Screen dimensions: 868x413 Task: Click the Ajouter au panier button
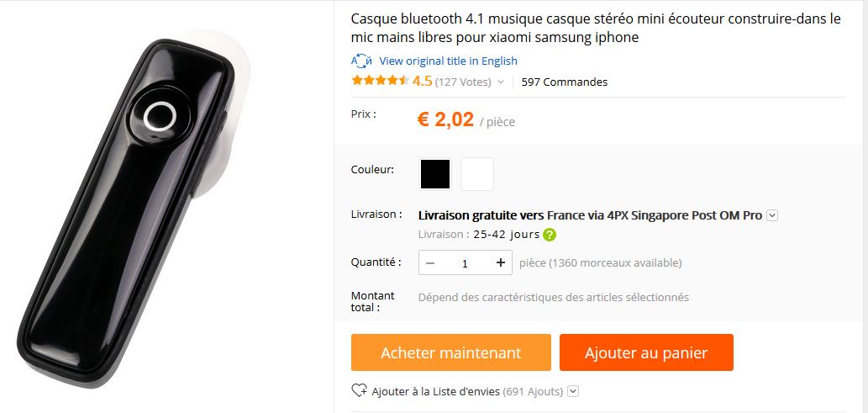pos(646,352)
